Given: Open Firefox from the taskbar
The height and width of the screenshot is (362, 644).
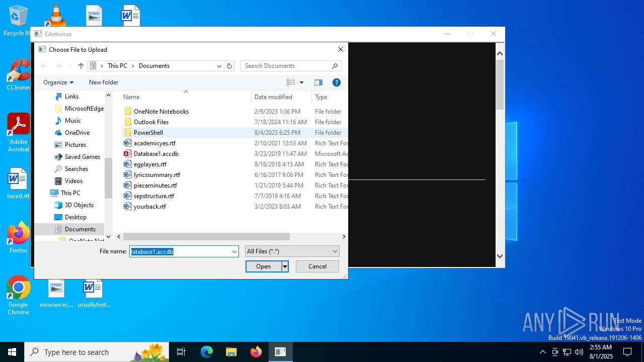Looking at the screenshot, I should (256, 352).
